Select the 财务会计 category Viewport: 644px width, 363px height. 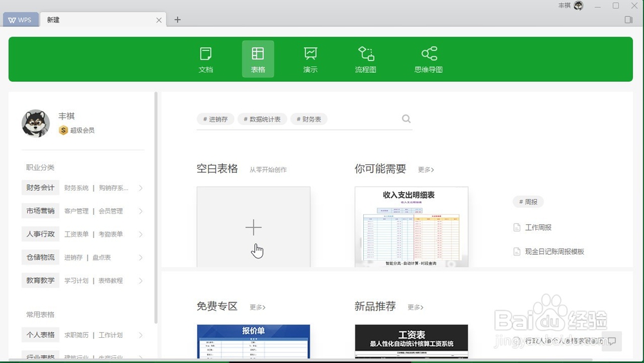click(40, 188)
